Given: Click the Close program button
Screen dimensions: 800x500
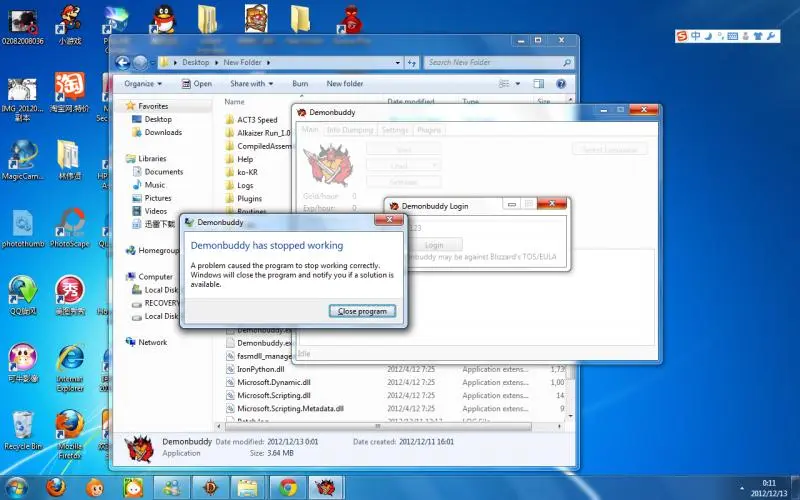Looking at the screenshot, I should 362,311.
